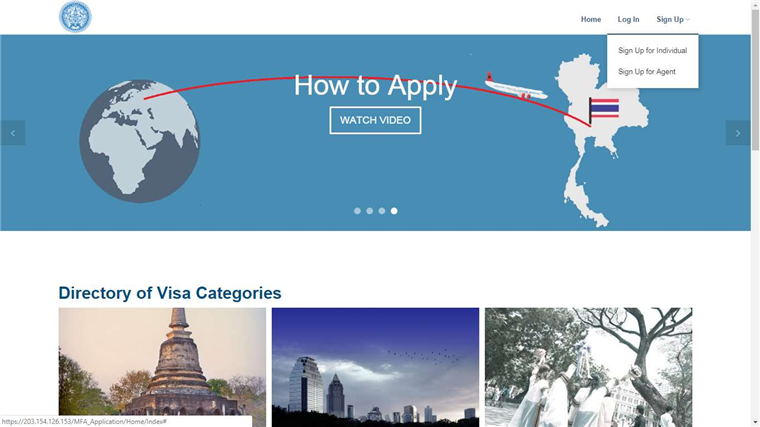Select the fourth active carousel dot
760x427 pixels.
pos(394,211)
